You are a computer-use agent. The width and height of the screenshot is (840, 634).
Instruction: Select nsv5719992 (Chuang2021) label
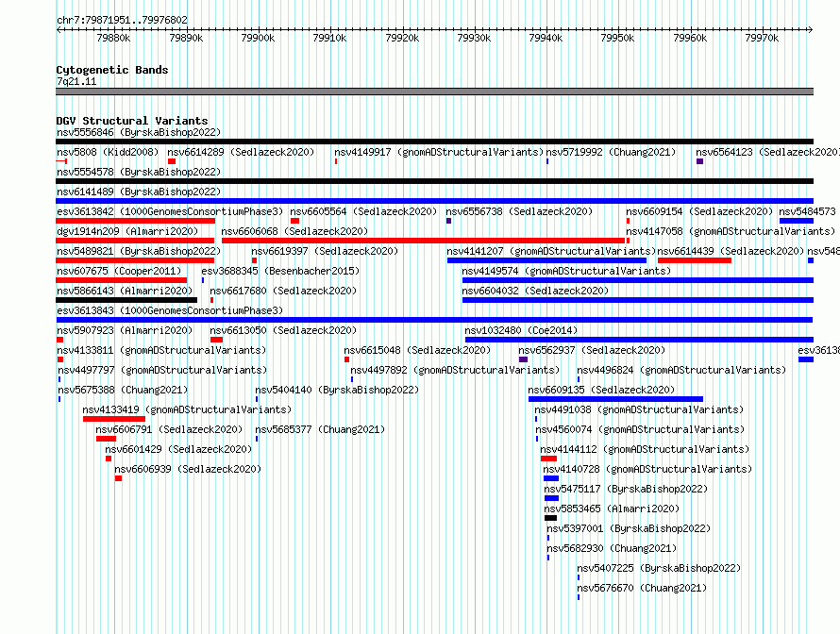point(611,152)
